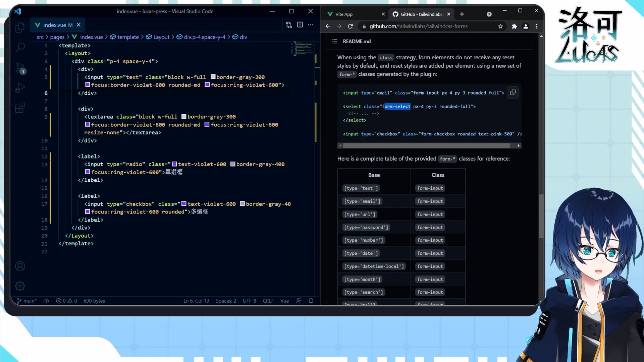Open the Explorer view in activity bar
This screenshot has height=362, width=644.
[x=20, y=27]
